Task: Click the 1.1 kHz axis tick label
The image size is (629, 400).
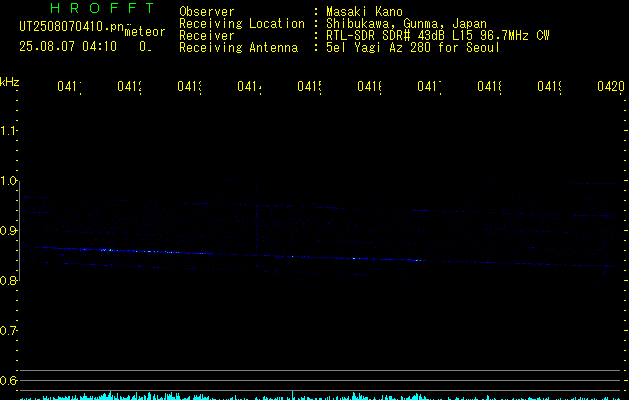Action: pyautogui.click(x=8, y=131)
